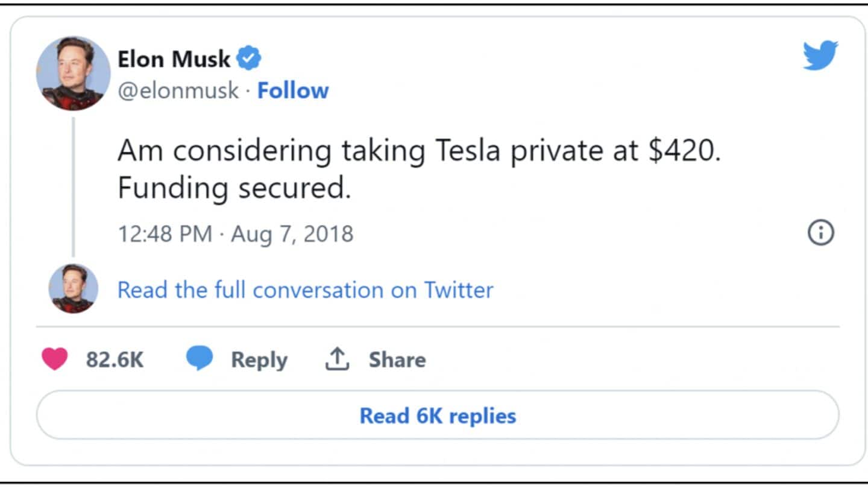The image size is (868, 488).
Task: Click the info icon beside the timestamp
Action: click(820, 232)
